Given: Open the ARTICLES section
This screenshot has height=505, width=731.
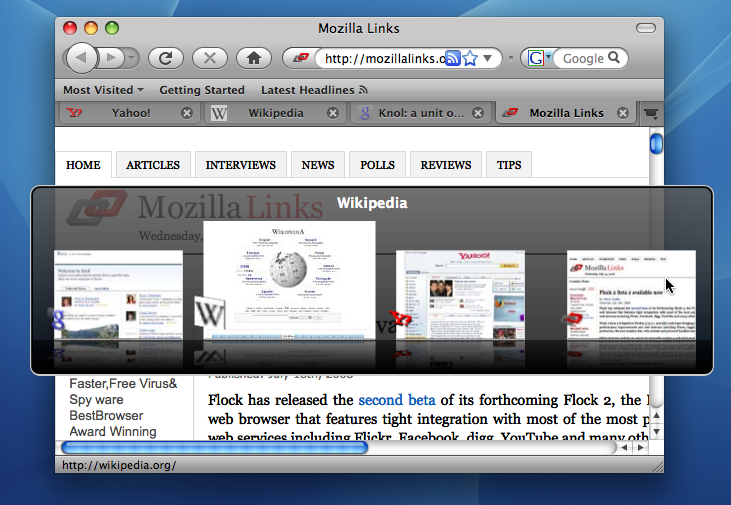Looking at the screenshot, I should click(x=153, y=165).
